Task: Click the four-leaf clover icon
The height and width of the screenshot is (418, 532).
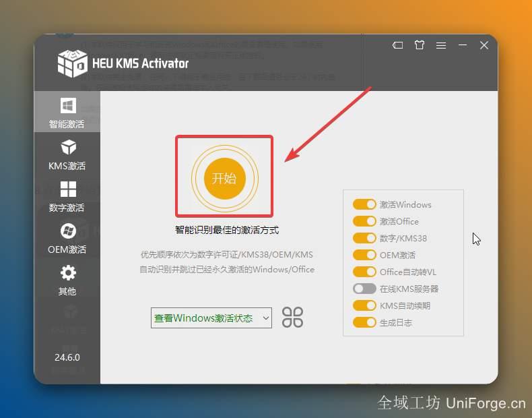Action: pyautogui.click(x=292, y=317)
